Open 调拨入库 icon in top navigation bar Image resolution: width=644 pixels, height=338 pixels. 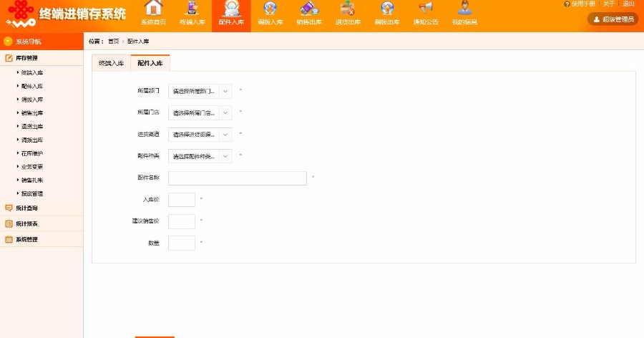[270, 8]
